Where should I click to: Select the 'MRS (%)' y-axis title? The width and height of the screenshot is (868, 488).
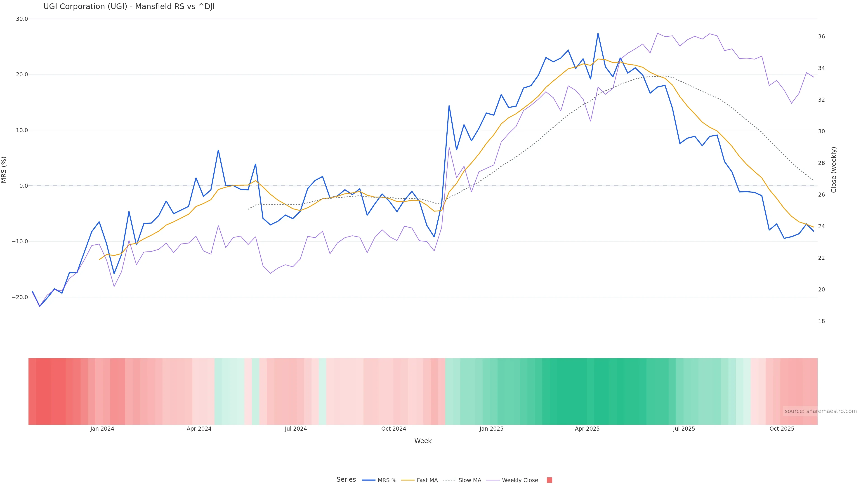click(x=4, y=170)
